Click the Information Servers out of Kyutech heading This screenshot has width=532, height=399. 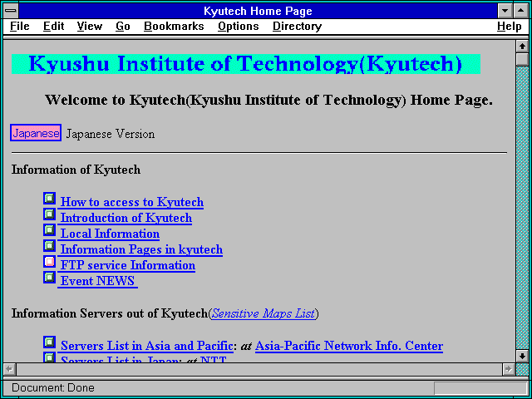point(110,313)
